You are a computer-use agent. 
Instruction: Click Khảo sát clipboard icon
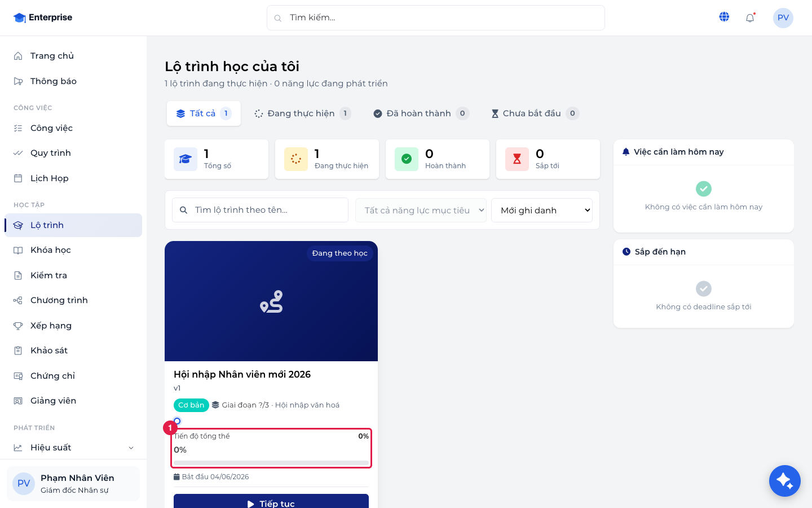coord(18,351)
